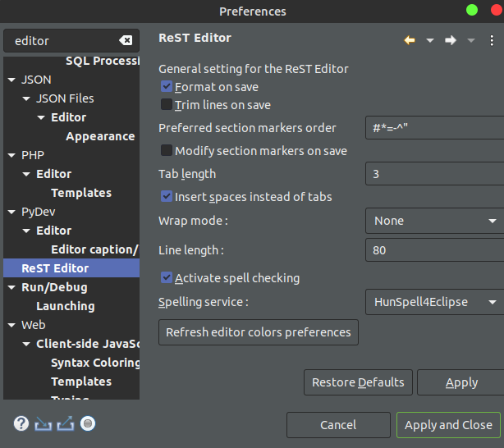The width and height of the screenshot is (504, 448).
Task: Click the Preferred section markers order field
Action: [434, 128]
